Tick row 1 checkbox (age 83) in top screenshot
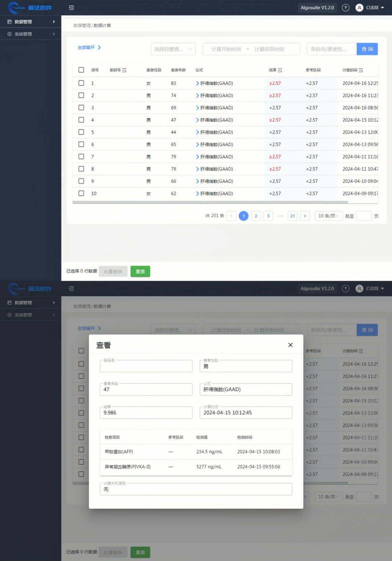The image size is (392, 561). [81, 83]
